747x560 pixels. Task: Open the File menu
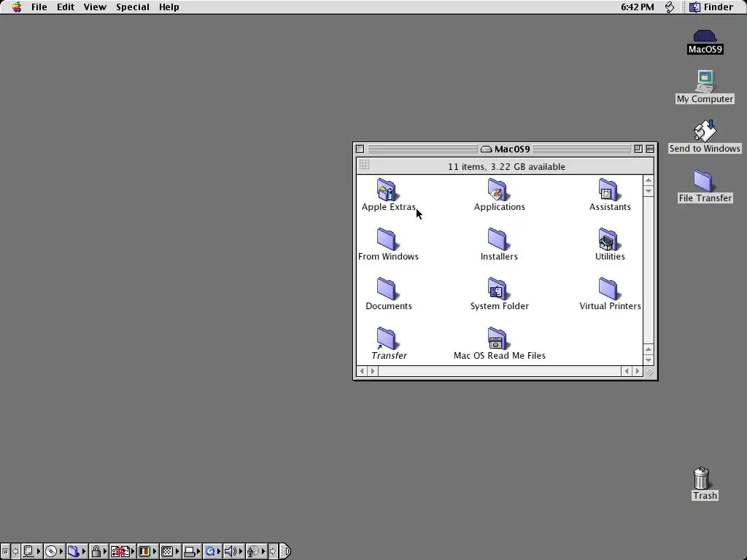(x=39, y=7)
